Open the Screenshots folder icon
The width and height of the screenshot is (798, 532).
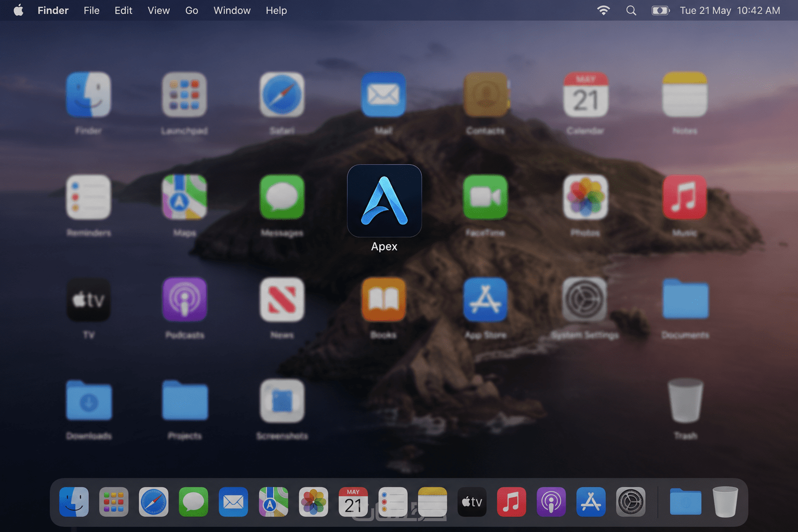pos(282,401)
